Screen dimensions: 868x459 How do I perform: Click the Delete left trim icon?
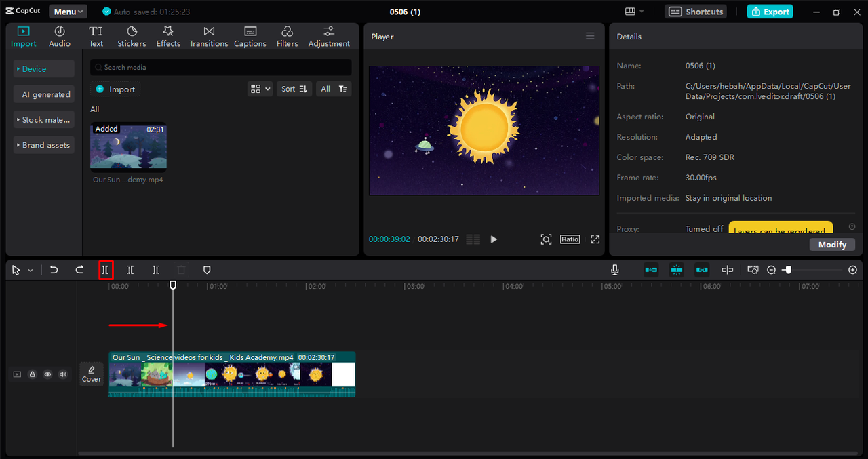(130, 270)
